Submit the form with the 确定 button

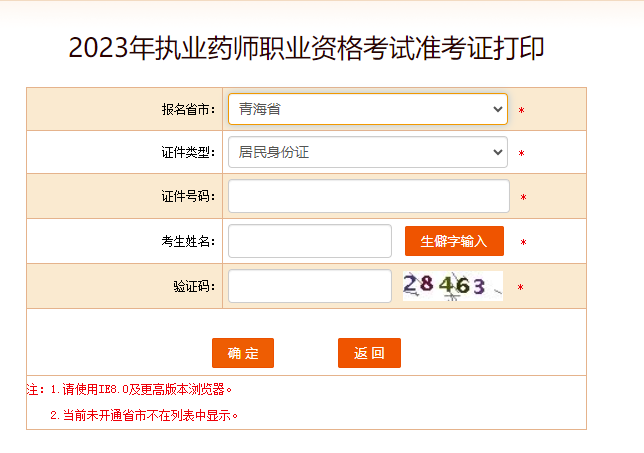[243, 353]
